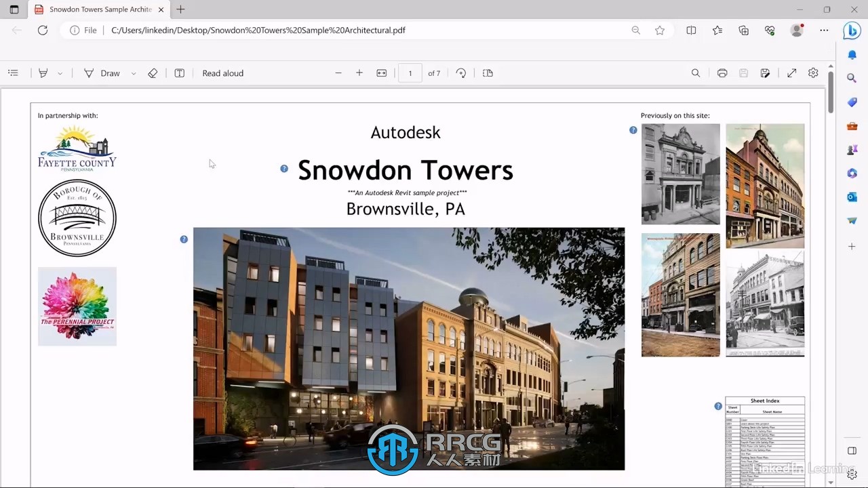The image size is (868, 488).
Task: Click the zoom magnifier in the address bar
Action: (635, 30)
